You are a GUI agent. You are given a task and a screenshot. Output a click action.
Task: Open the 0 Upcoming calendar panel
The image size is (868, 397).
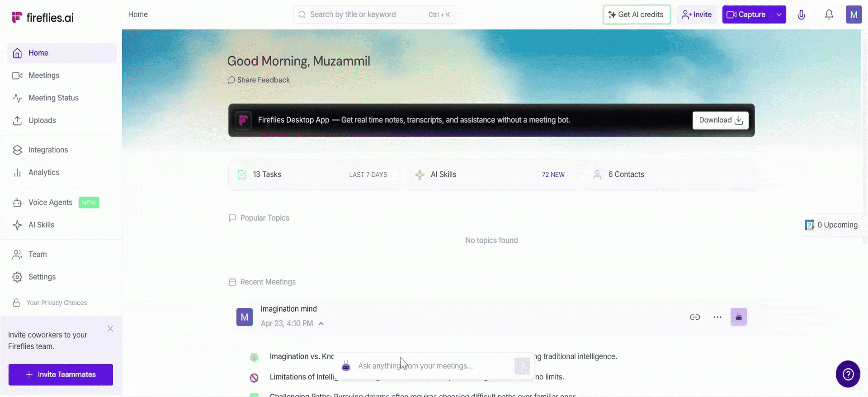[x=832, y=225]
